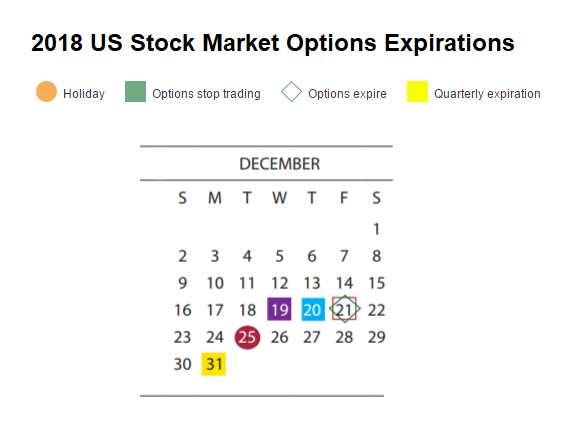Select date 28 in the calendar
This screenshot has height=442, width=576.
(344, 337)
